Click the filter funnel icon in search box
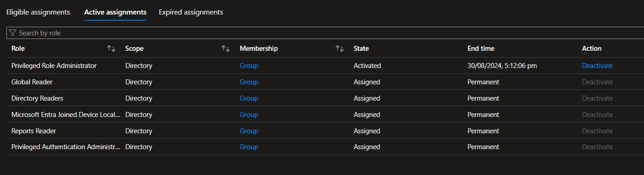 13,33
